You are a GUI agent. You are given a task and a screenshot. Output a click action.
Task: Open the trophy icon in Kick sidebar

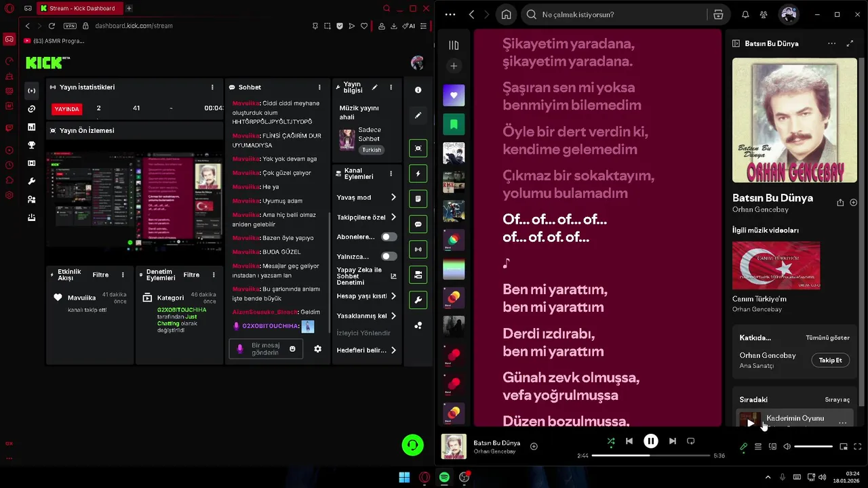[31, 145]
